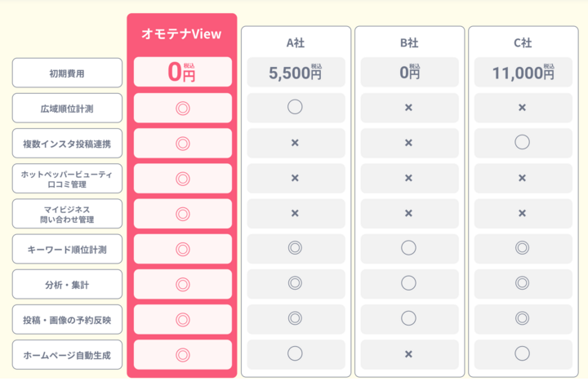Click オモテナView double-circle for 広域順位計測
Screen dimensions: 588x386
[x=182, y=108]
